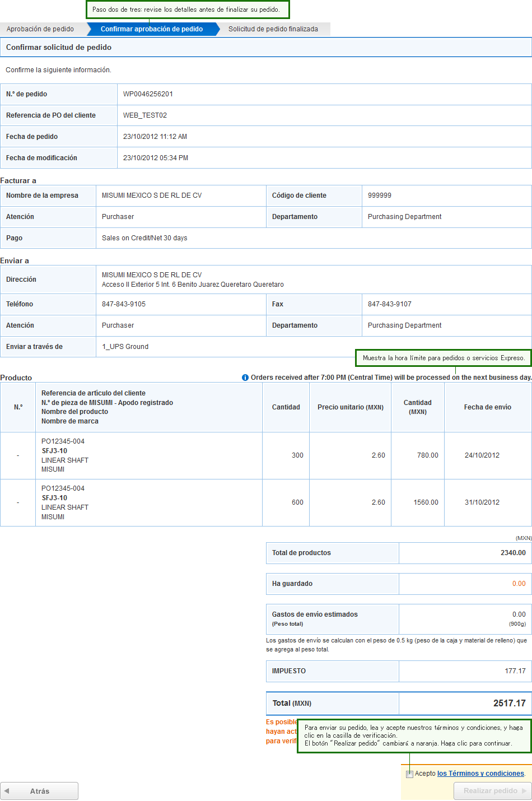The width and height of the screenshot is (532, 801).
Task: Click the Facturar a section heading
Action: (x=18, y=180)
